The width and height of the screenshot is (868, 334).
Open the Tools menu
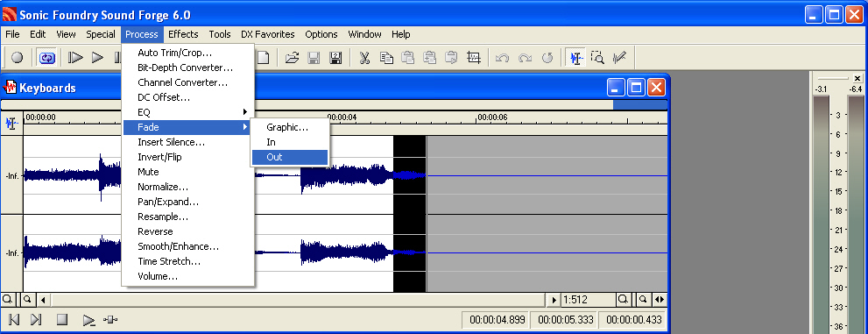click(220, 34)
